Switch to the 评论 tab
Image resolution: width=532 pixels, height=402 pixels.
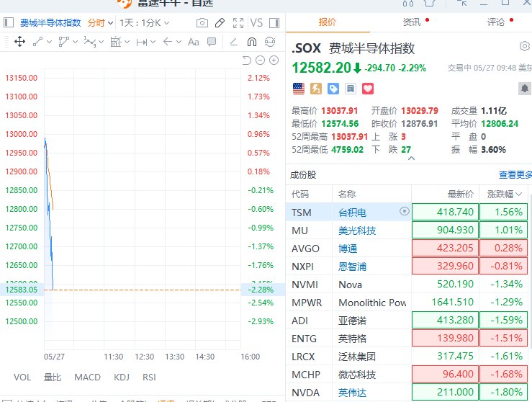click(x=496, y=22)
